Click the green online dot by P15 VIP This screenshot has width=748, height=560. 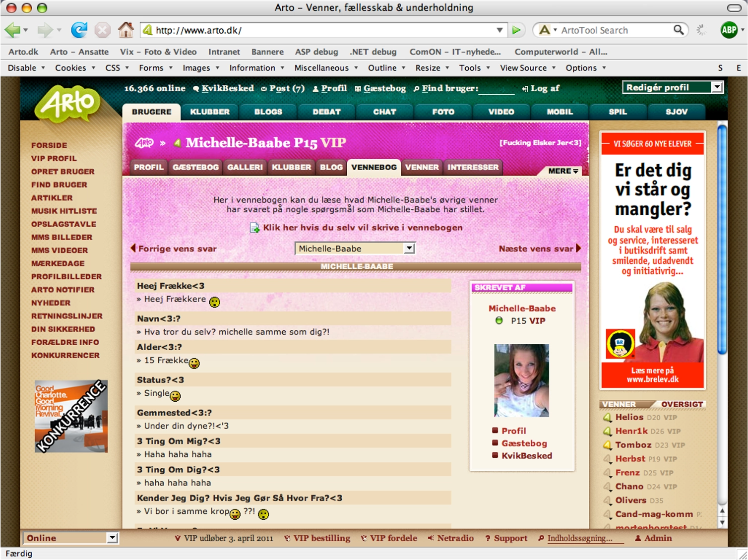[499, 320]
